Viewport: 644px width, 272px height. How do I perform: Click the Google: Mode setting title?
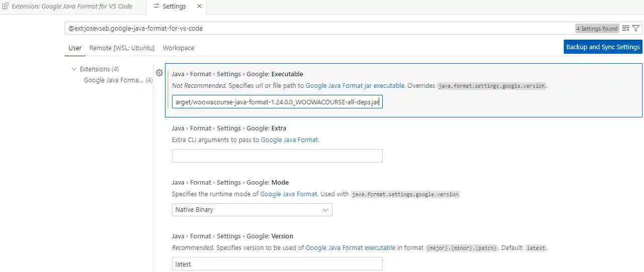click(x=230, y=182)
